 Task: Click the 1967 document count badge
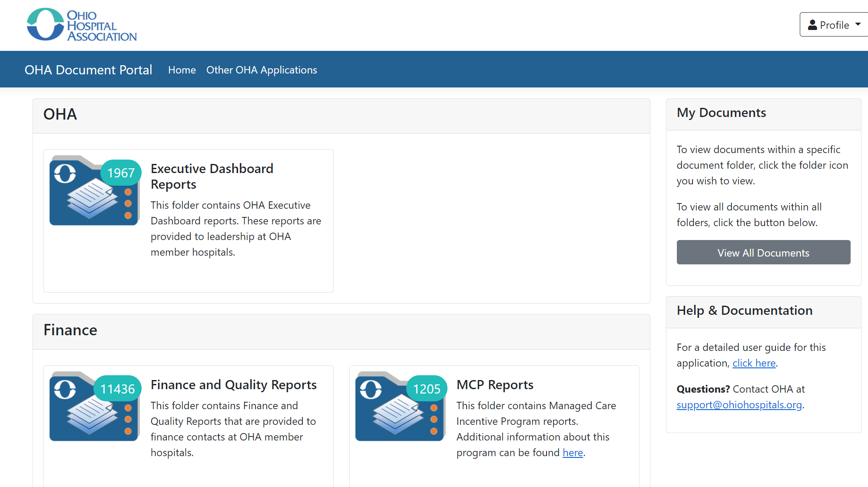tap(121, 173)
